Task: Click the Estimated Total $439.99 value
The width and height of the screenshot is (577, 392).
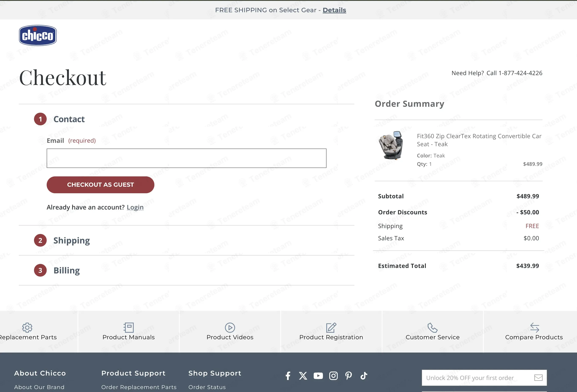Action: point(528,266)
